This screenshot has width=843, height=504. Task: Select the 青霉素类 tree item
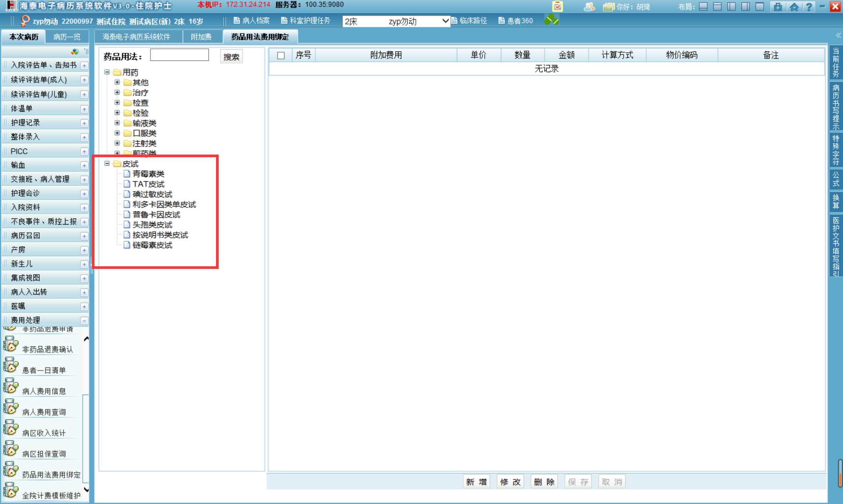(x=148, y=174)
